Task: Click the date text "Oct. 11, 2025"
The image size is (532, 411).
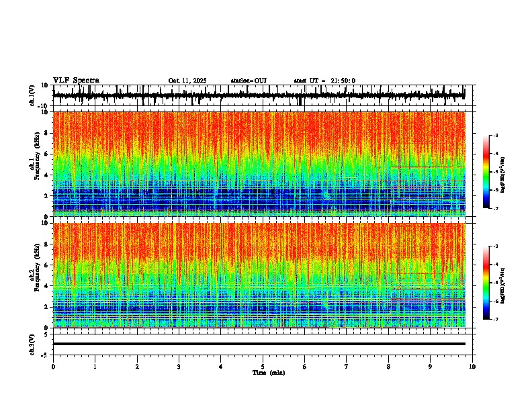Action: coord(187,81)
